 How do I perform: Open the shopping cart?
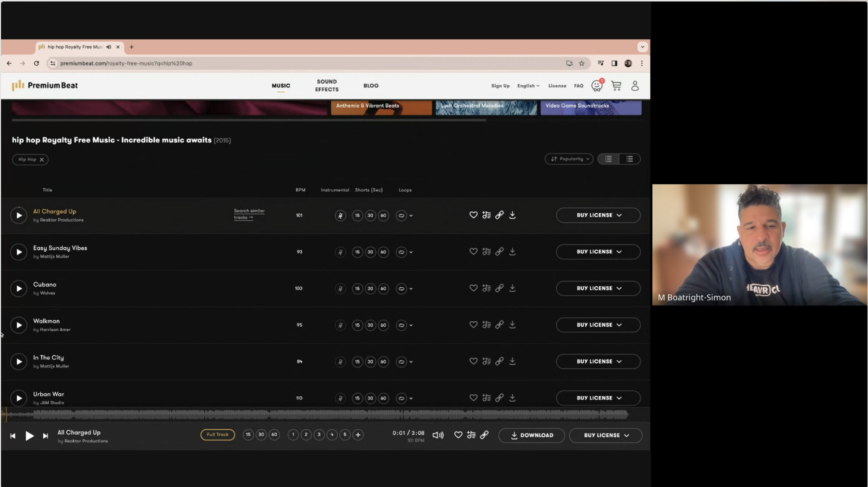(616, 86)
